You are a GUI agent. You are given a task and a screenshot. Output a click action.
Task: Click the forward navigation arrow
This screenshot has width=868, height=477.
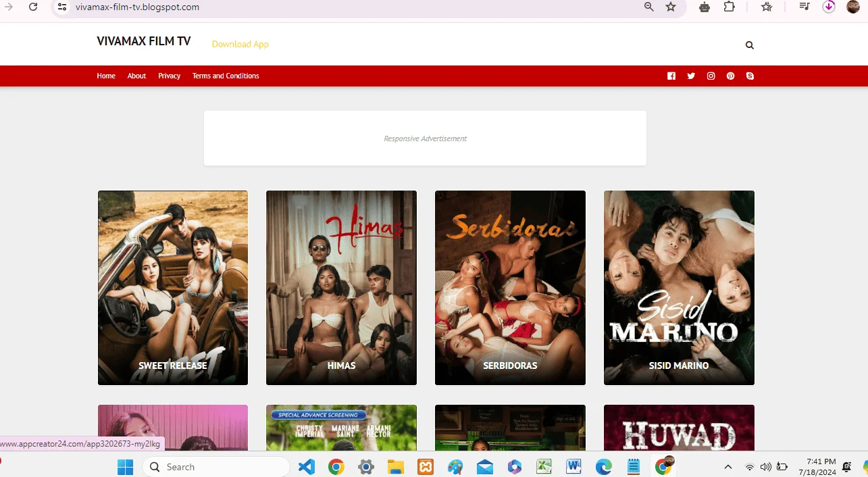coord(9,7)
